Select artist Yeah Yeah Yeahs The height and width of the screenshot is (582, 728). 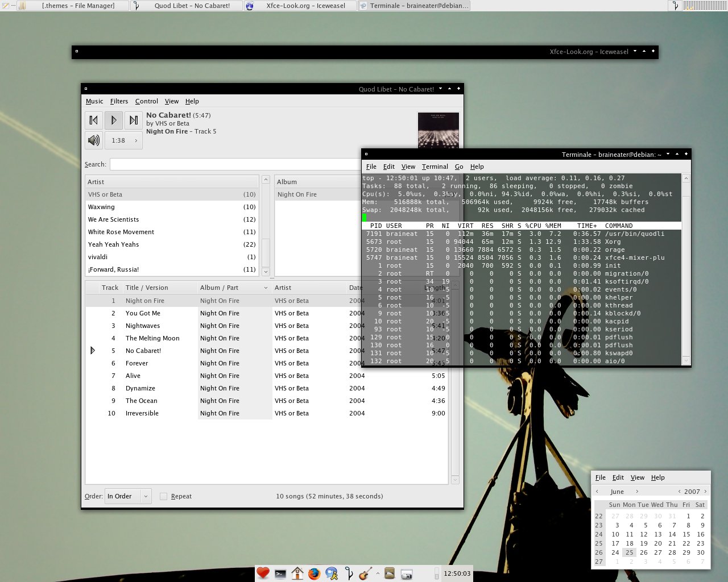pyautogui.click(x=172, y=244)
